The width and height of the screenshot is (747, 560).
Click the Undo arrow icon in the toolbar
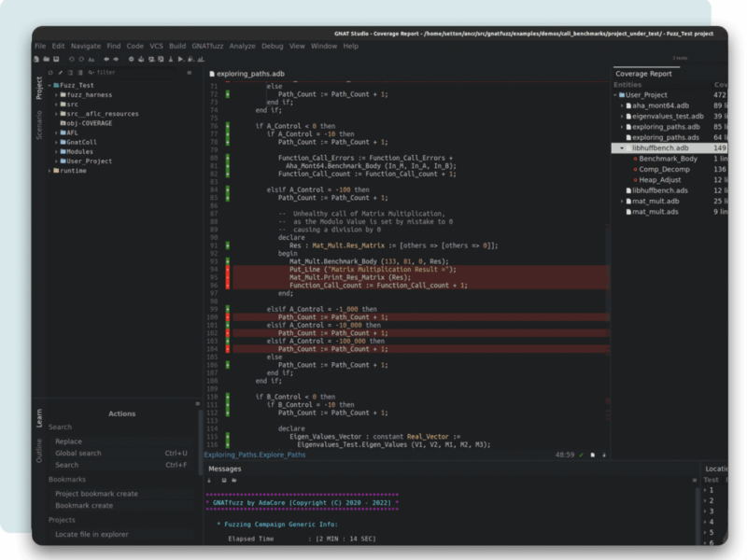pyautogui.click(x=70, y=59)
